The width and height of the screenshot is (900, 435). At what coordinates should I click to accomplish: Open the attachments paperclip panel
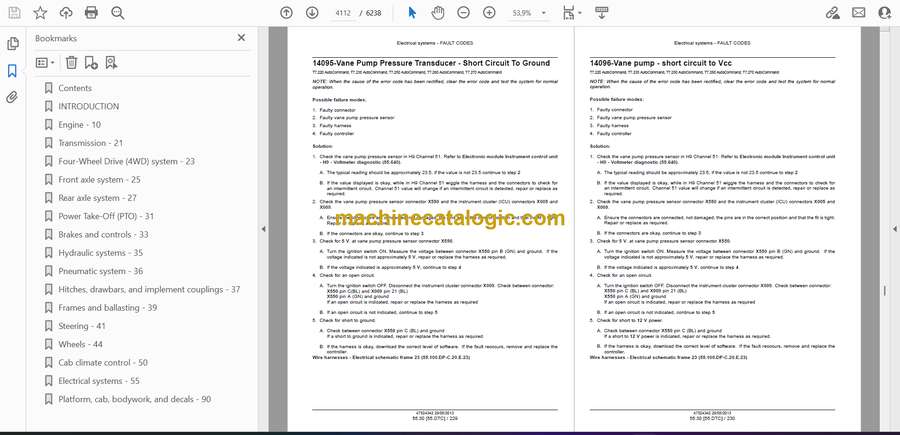tap(13, 97)
